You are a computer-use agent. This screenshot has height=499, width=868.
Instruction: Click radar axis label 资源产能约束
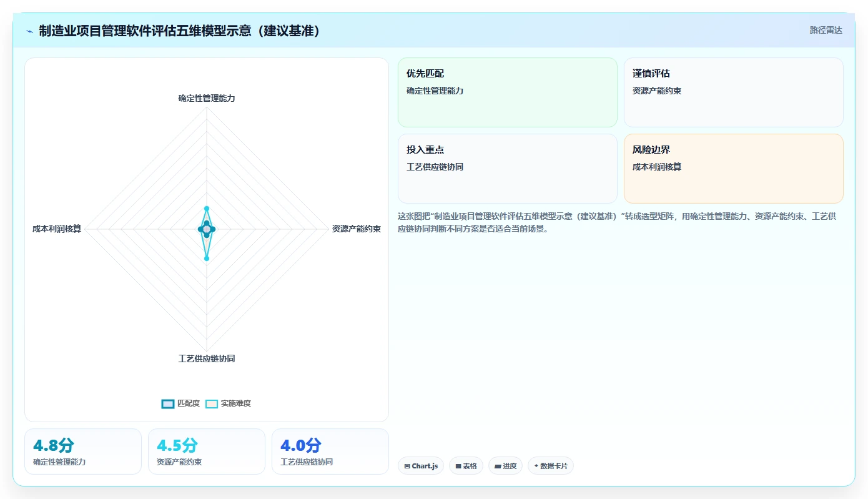pos(357,229)
